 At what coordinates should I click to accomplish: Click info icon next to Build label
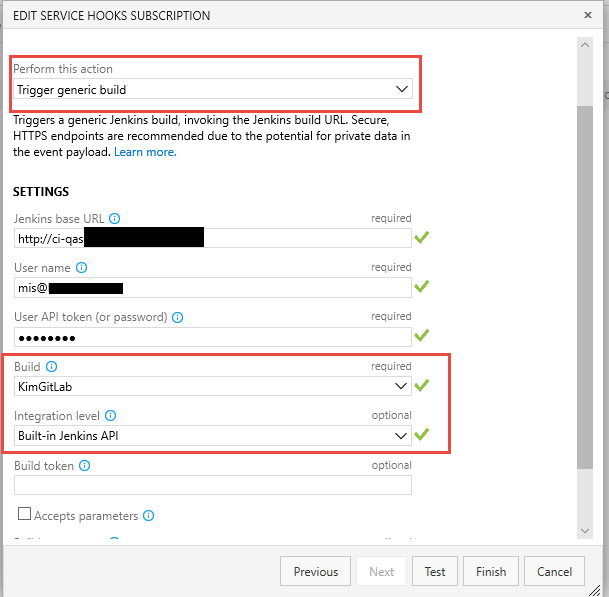tap(51, 367)
